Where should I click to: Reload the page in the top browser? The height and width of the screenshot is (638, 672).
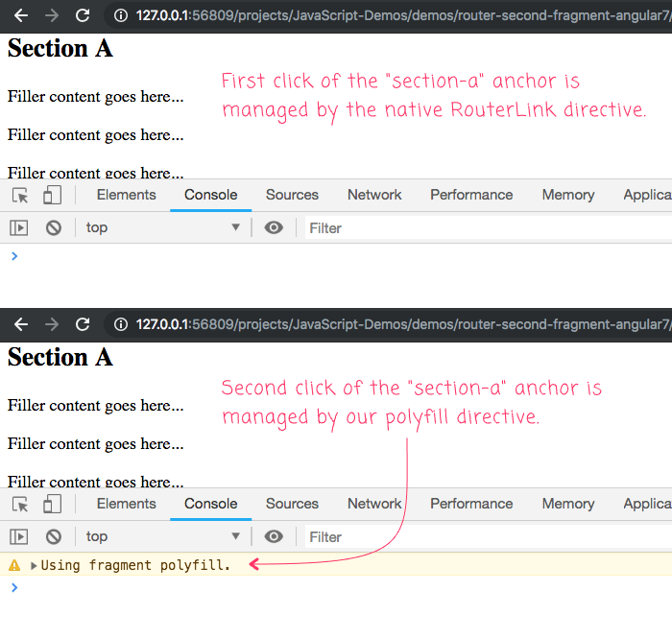[83, 16]
